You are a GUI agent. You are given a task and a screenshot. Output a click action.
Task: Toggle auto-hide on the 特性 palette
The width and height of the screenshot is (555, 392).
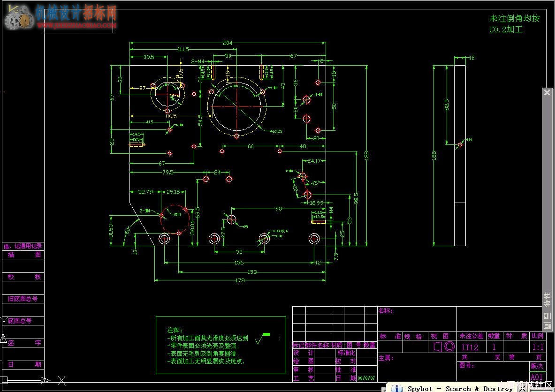point(547,316)
